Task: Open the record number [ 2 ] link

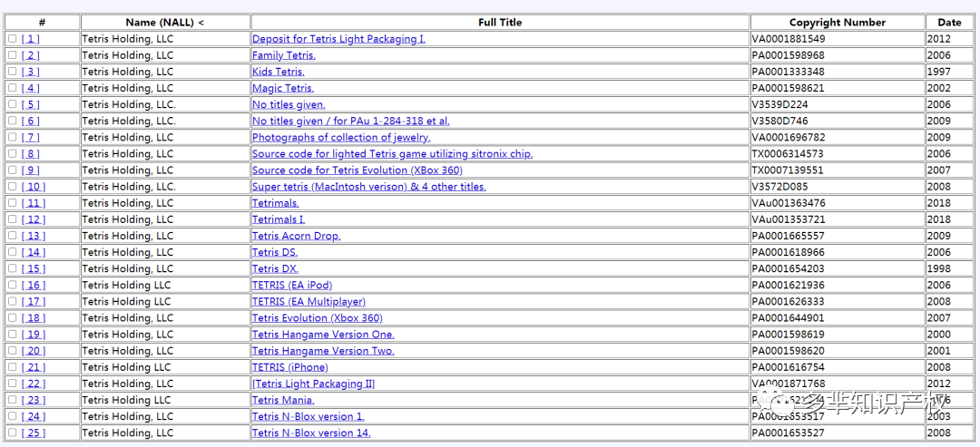Action: [x=31, y=55]
